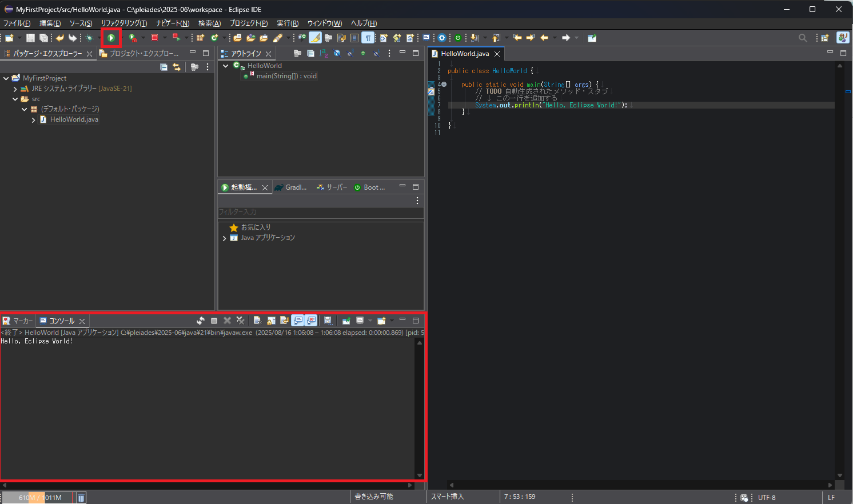This screenshot has width=853, height=504.
Task: Expand JRE システム・ライブラリー tree node
Action: tap(15, 89)
